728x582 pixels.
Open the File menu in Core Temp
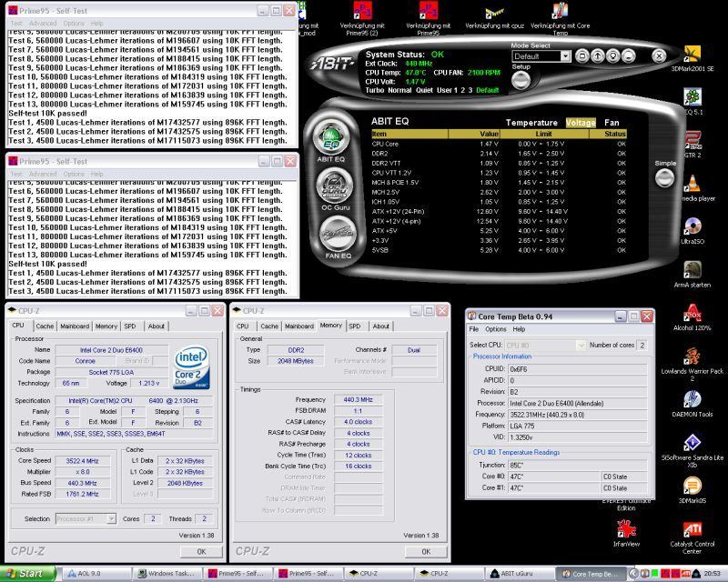473,329
